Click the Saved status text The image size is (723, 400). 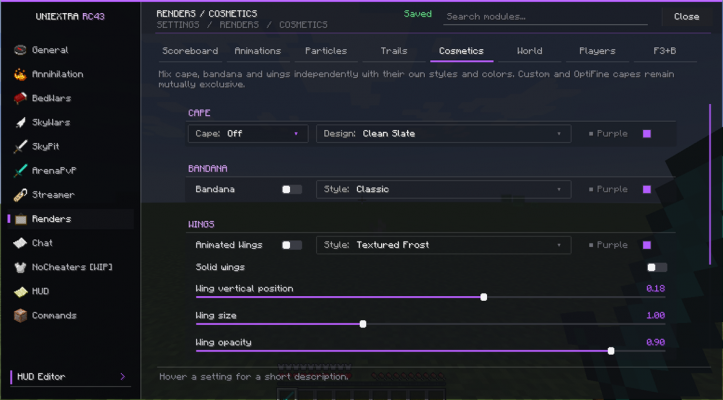click(x=418, y=14)
